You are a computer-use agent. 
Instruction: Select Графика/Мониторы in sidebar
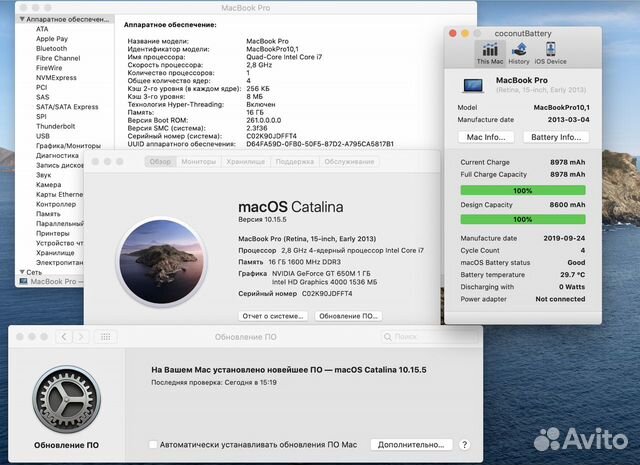pyautogui.click(x=68, y=146)
